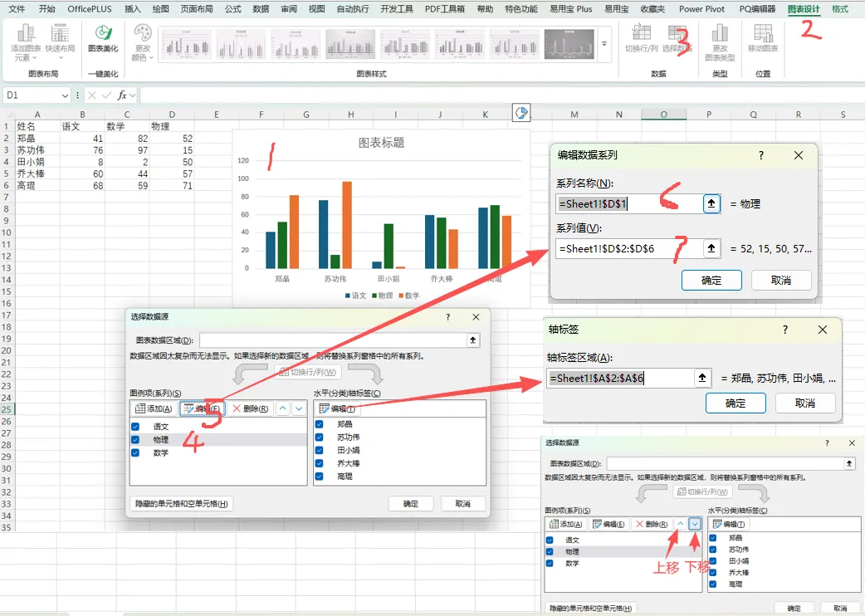
Task: Uncheck 苏功伟 label in larger 选择数据源 dialog
Action: tap(319, 437)
